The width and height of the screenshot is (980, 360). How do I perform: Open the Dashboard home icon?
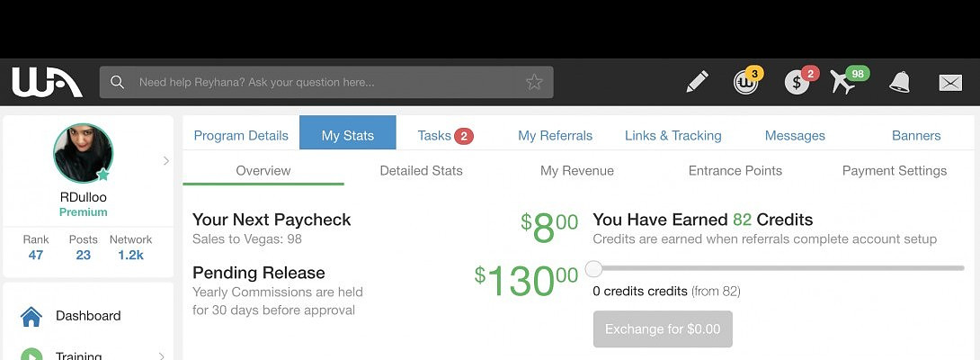(x=31, y=316)
